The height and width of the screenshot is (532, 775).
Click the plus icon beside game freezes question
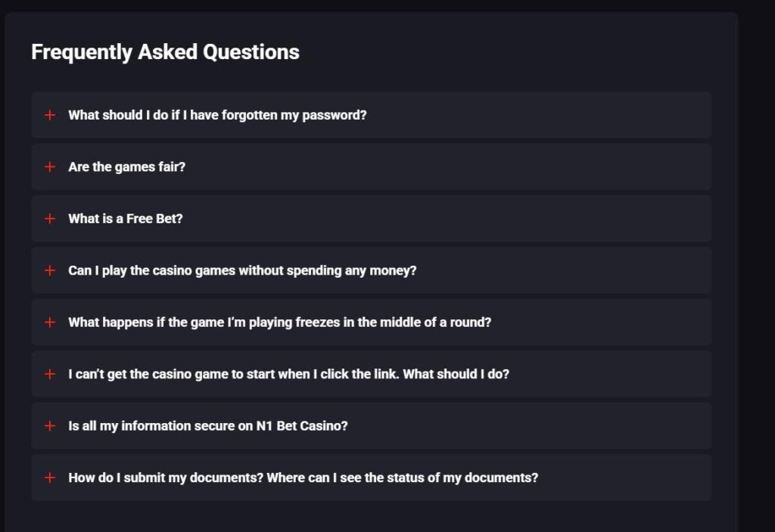point(50,322)
